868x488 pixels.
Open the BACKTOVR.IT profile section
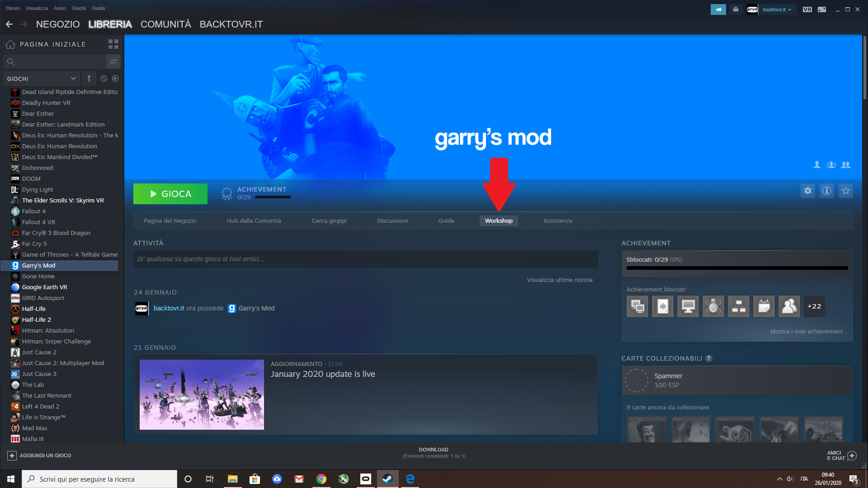(x=231, y=24)
